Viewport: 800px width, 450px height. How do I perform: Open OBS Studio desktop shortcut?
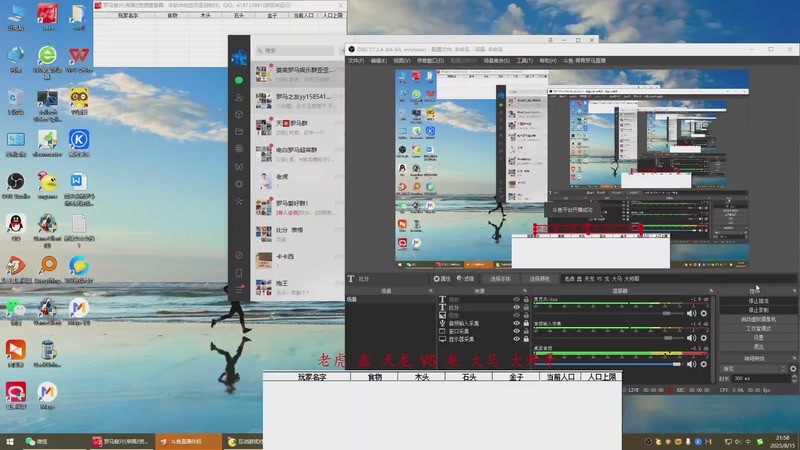16,185
